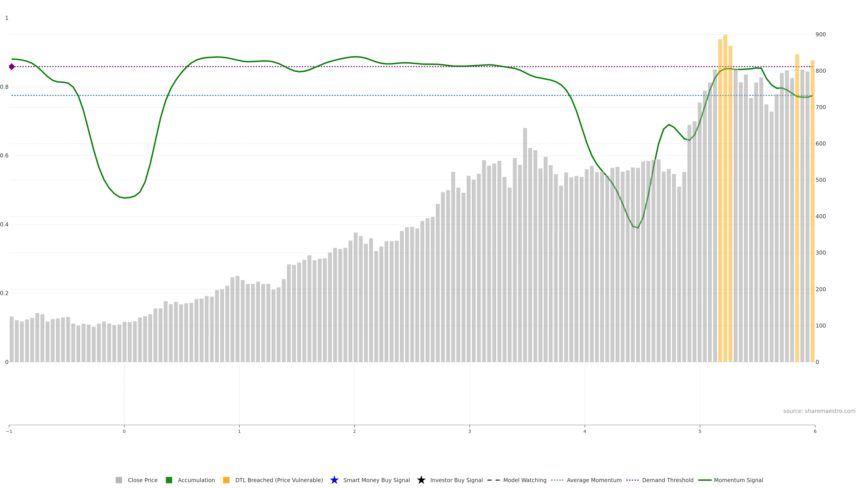Click the Demand Threshold legend text
The height and width of the screenshot is (488, 868).
(668, 480)
